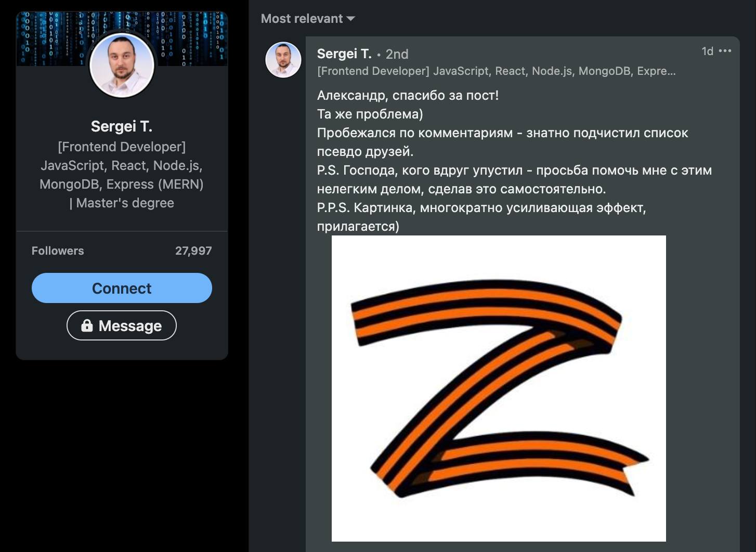Send a Message to Sergei T.
This screenshot has width=756, height=552.
pos(122,325)
